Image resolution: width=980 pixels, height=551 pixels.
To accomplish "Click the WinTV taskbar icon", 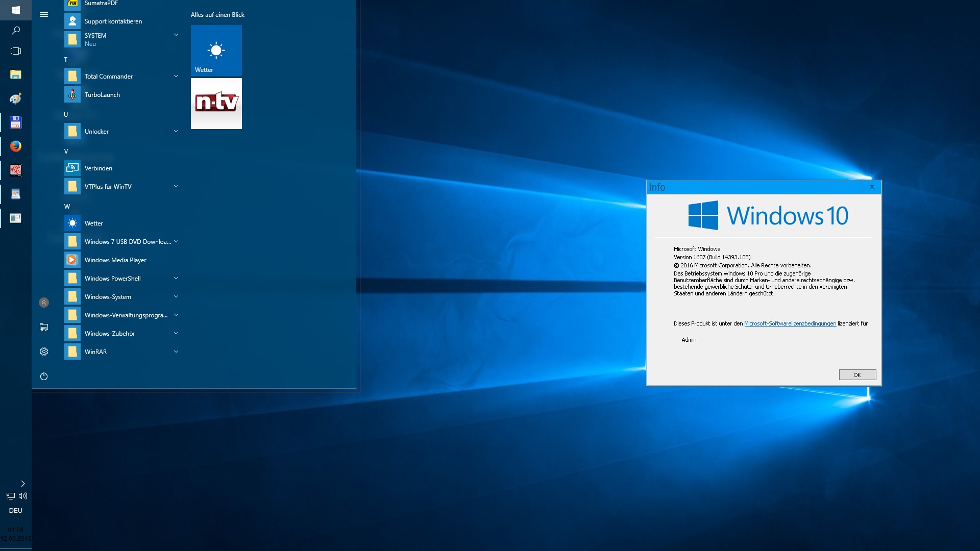I will coord(15,170).
